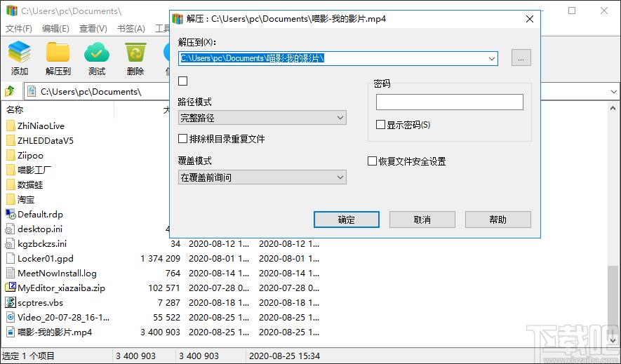Click the file list vertical scrollbar thumb
This screenshot has width=621, height=364.
click(613, 299)
